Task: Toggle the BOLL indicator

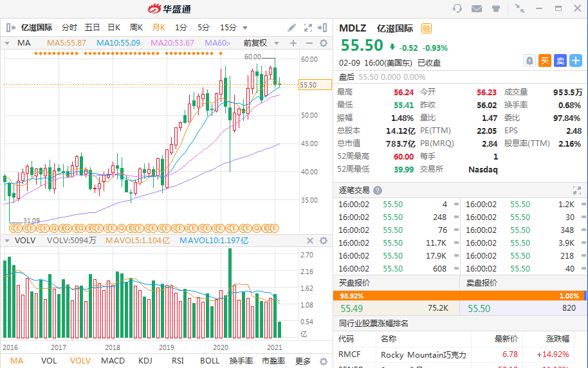Action: point(210,361)
